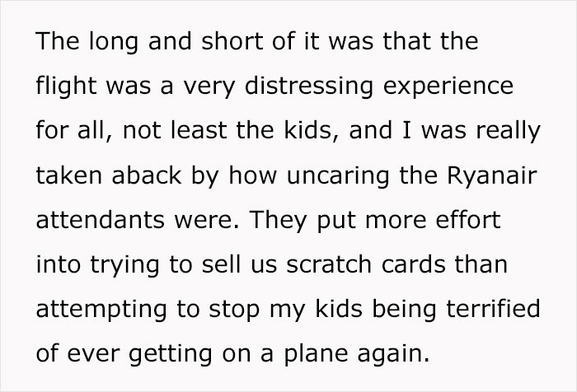Click the word "trying" in the sixth line
Viewport: 577px width, 392px height.
[x=124, y=265]
